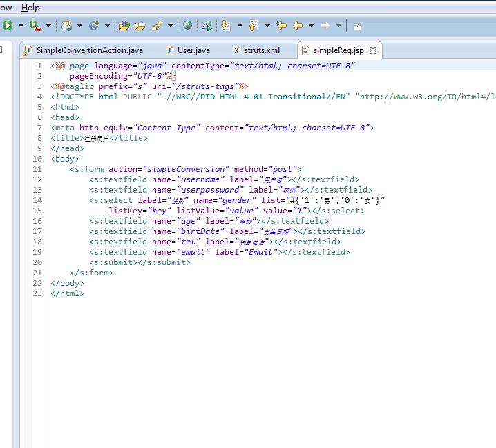Close the simpleReg.jsp editor tab
Viewport: 496px width, 448px height.
(x=373, y=50)
